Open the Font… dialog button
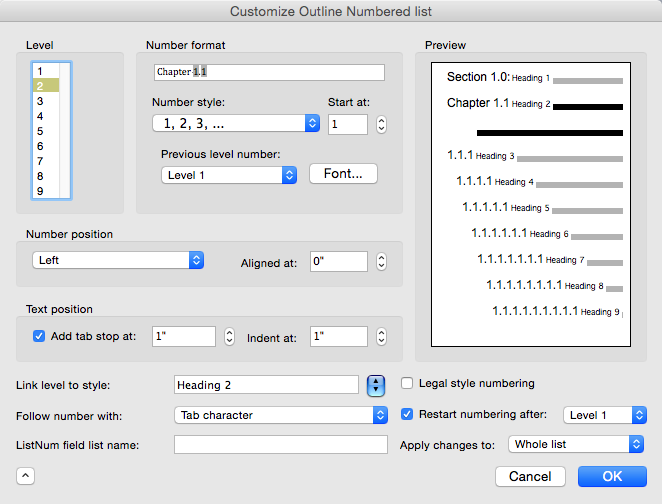 (x=343, y=173)
